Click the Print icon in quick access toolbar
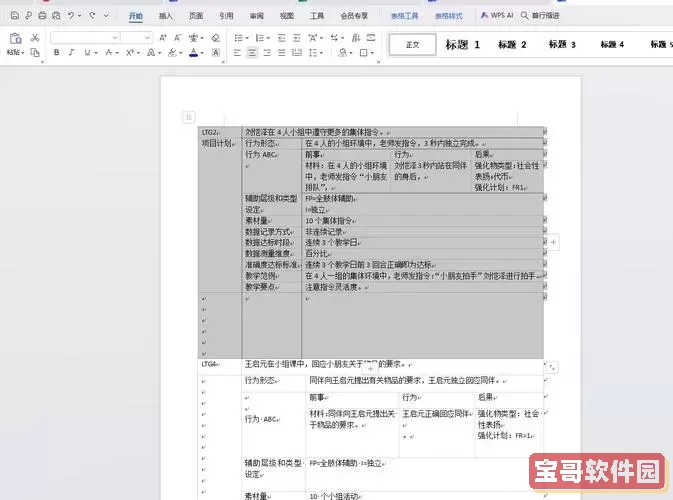673x500 pixels. (42, 15)
